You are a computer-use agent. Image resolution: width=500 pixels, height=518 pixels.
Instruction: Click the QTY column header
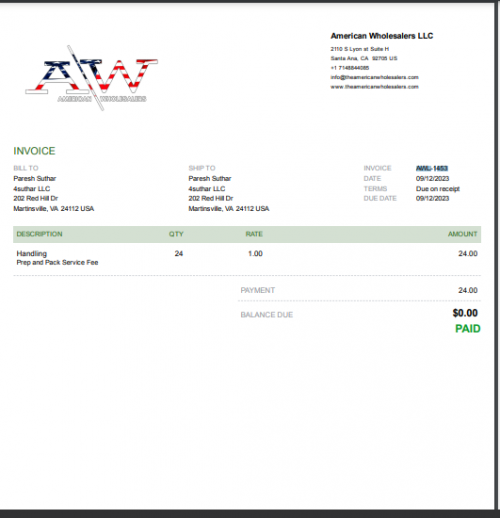[176, 234]
